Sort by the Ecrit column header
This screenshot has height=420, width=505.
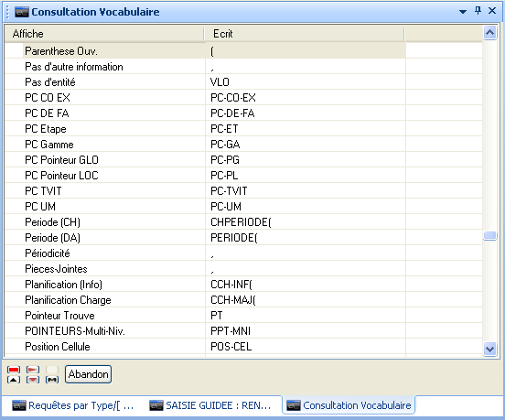point(305,34)
